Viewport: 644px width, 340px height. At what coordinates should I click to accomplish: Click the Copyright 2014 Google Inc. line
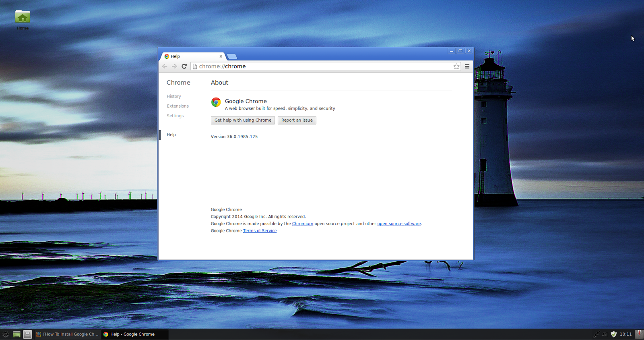(258, 217)
